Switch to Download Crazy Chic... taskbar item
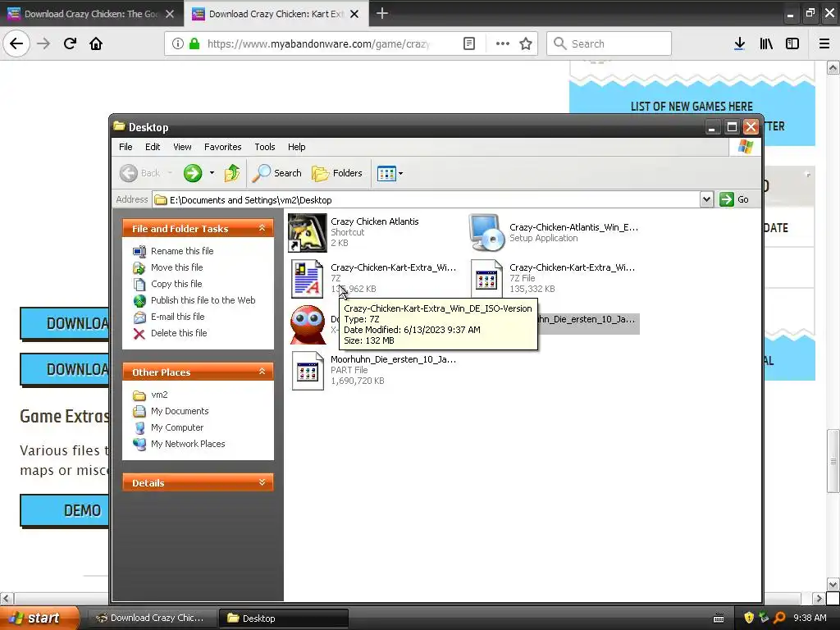The width and height of the screenshot is (840, 630). [x=152, y=619]
